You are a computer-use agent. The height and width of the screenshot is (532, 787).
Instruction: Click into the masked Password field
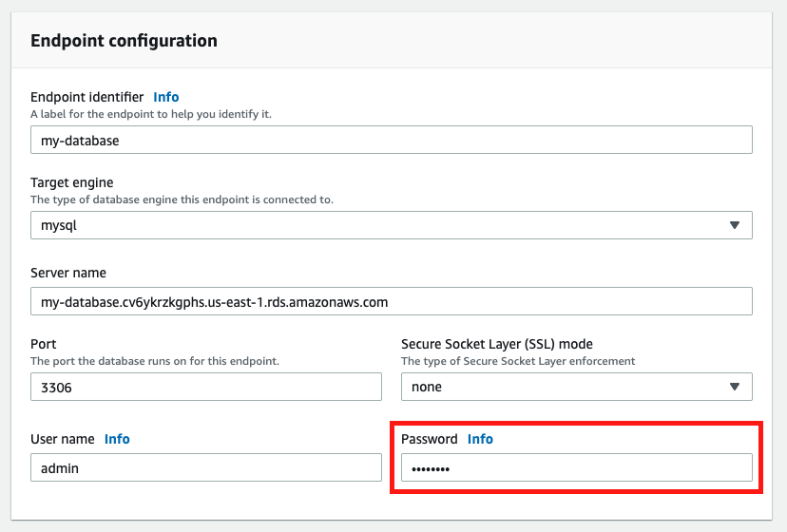[576, 467]
